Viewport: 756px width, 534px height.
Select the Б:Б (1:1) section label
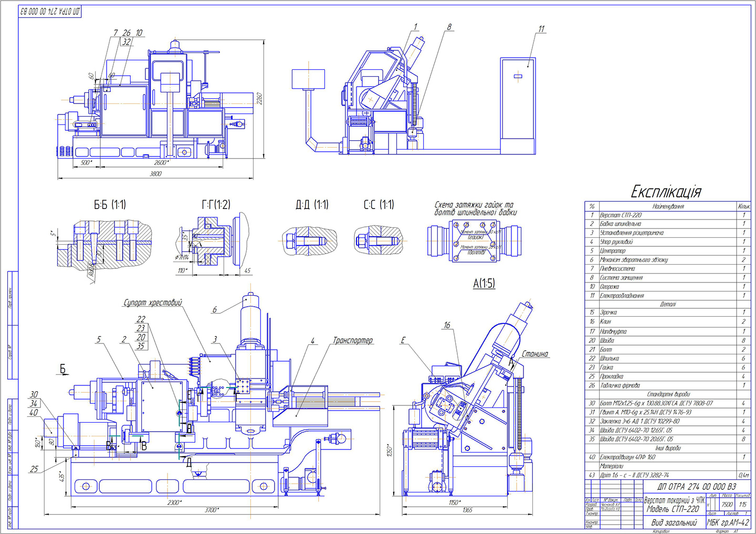pos(110,205)
